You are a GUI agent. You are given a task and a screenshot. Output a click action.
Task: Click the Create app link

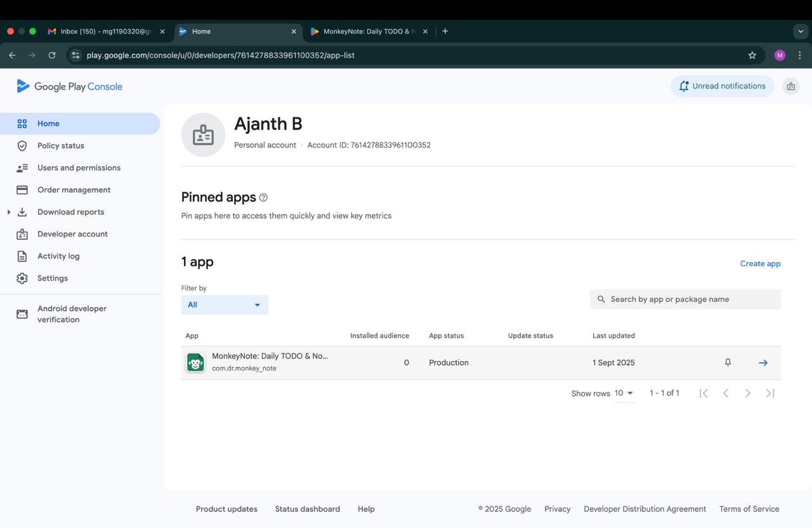pyautogui.click(x=760, y=263)
